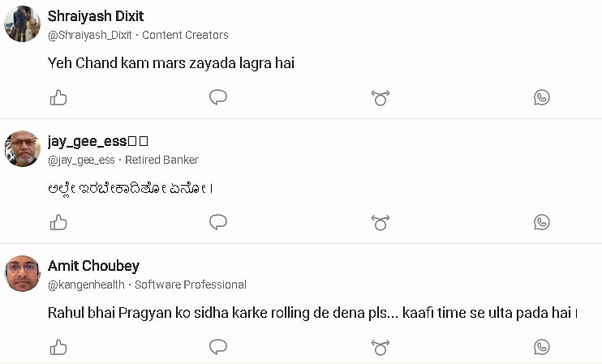The height and width of the screenshot is (364, 602).
Task: Like jay_gee_ess's comment
Action: (58, 222)
